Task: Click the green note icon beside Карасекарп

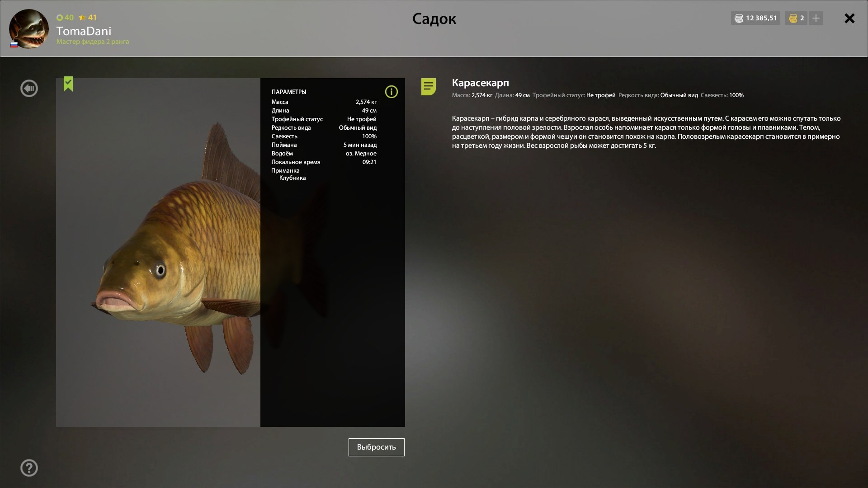Action: (428, 86)
